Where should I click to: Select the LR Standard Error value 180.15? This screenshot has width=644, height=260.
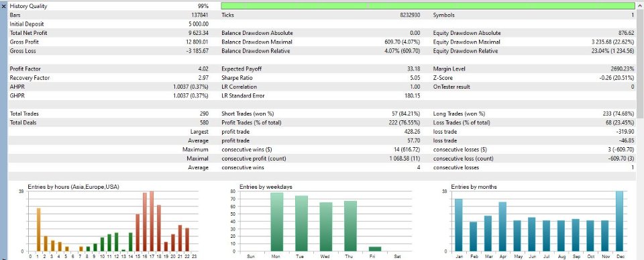coord(413,96)
